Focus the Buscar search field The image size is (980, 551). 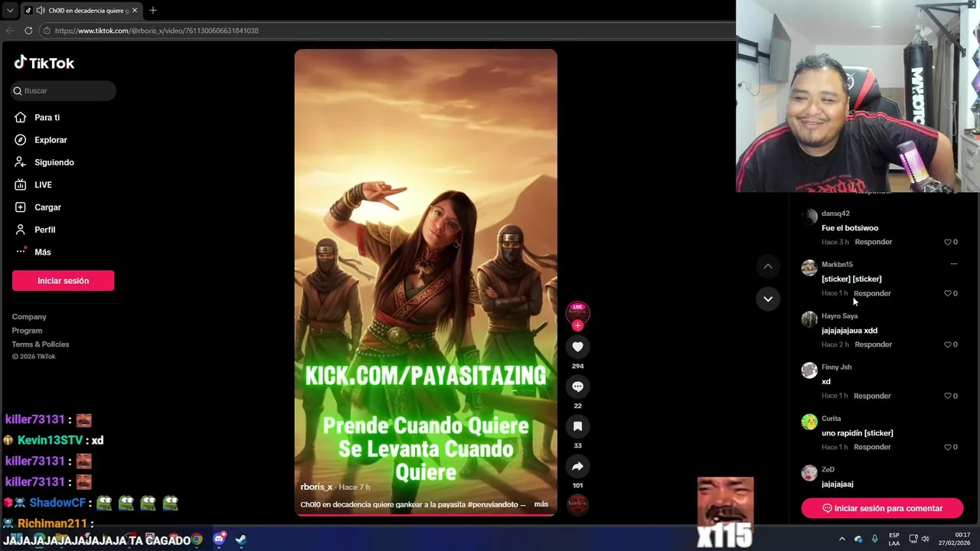[x=64, y=90]
